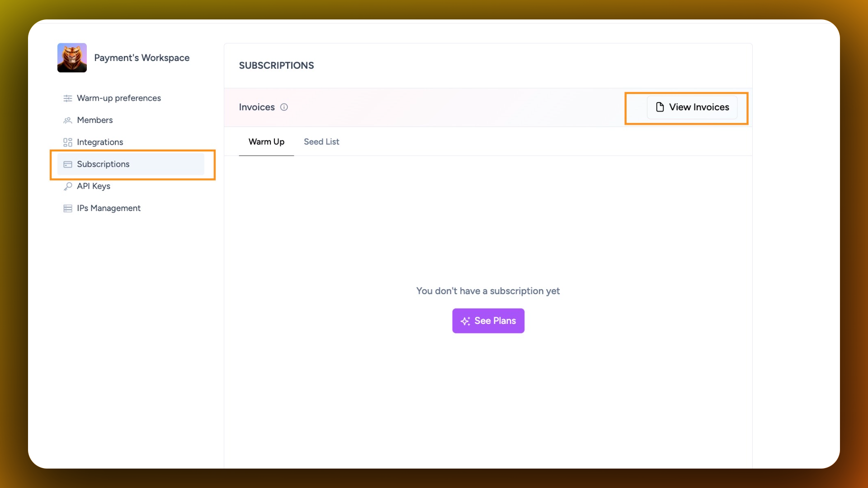Click the Payment's Workspace name
The image size is (868, 488).
pyautogui.click(x=142, y=58)
